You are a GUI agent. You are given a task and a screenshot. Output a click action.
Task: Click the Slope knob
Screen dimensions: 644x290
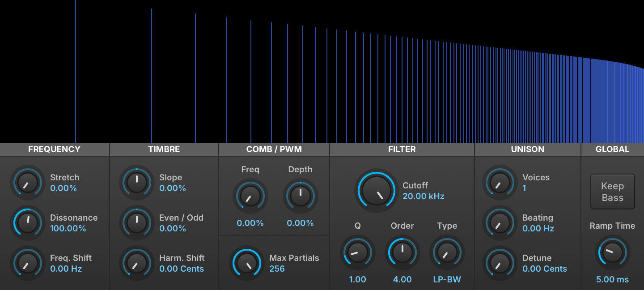[x=137, y=183]
